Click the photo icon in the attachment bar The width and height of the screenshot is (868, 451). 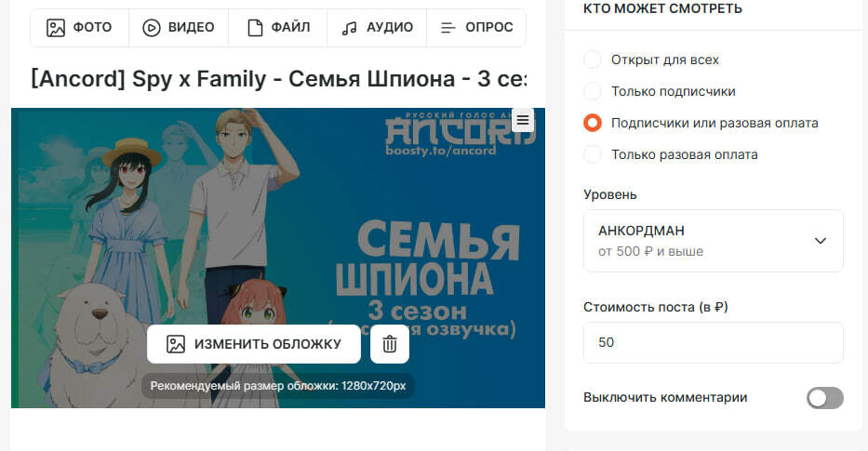[56, 28]
